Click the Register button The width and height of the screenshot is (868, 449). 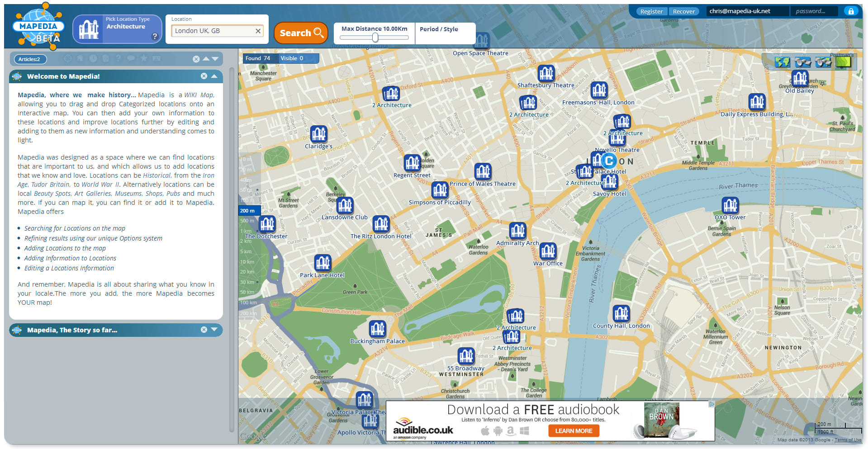651,11
